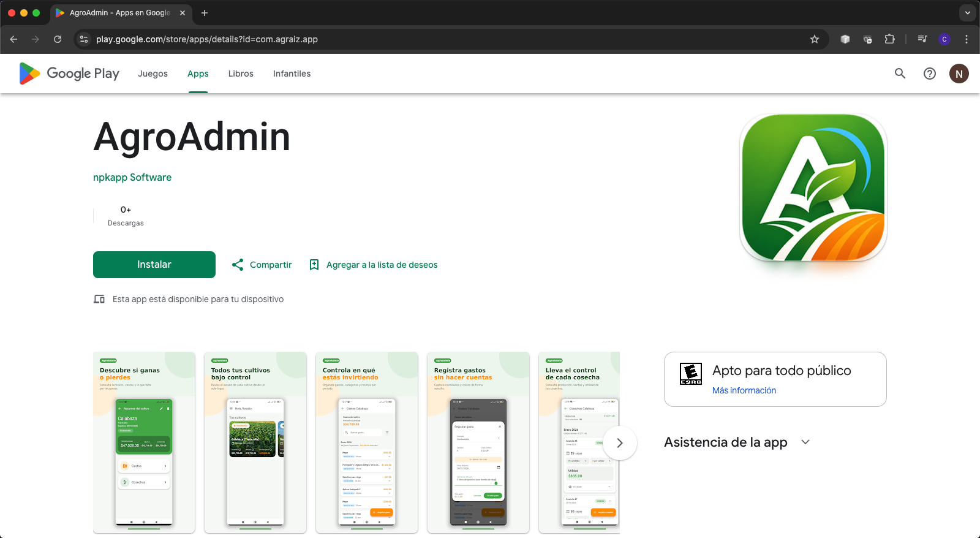
Task: Click the Google Play logo
Action: tap(69, 74)
